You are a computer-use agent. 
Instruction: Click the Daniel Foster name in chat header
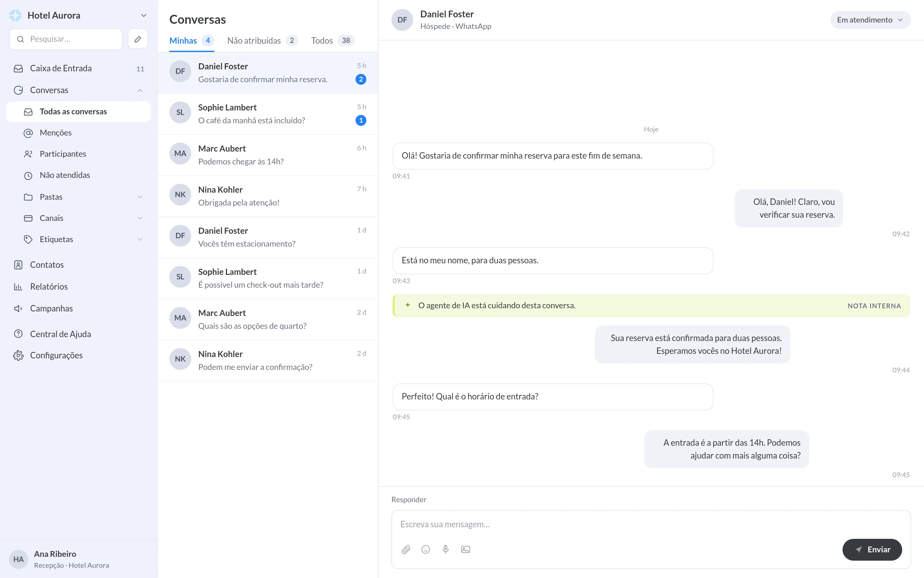(x=447, y=14)
